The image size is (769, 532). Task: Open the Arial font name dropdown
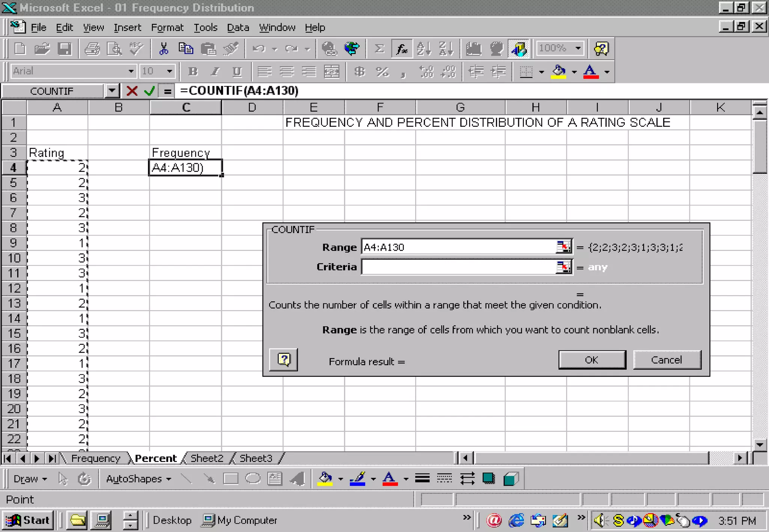[x=131, y=71]
